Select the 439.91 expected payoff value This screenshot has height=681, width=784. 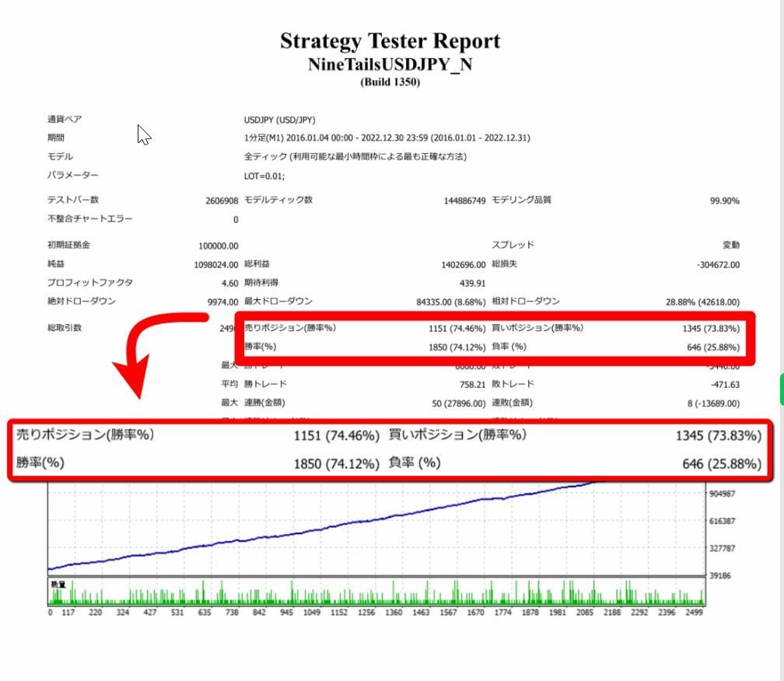tap(473, 283)
